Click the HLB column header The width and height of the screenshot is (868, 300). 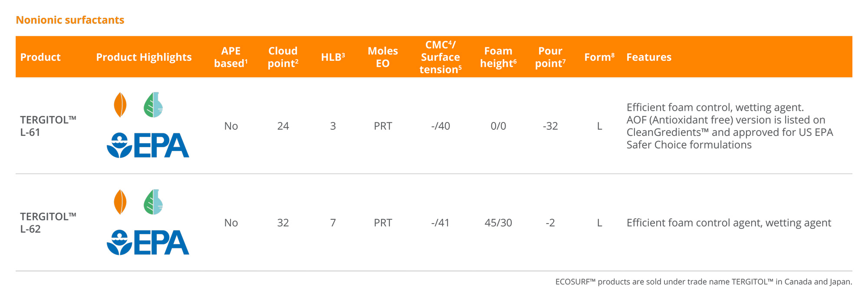coord(333,57)
